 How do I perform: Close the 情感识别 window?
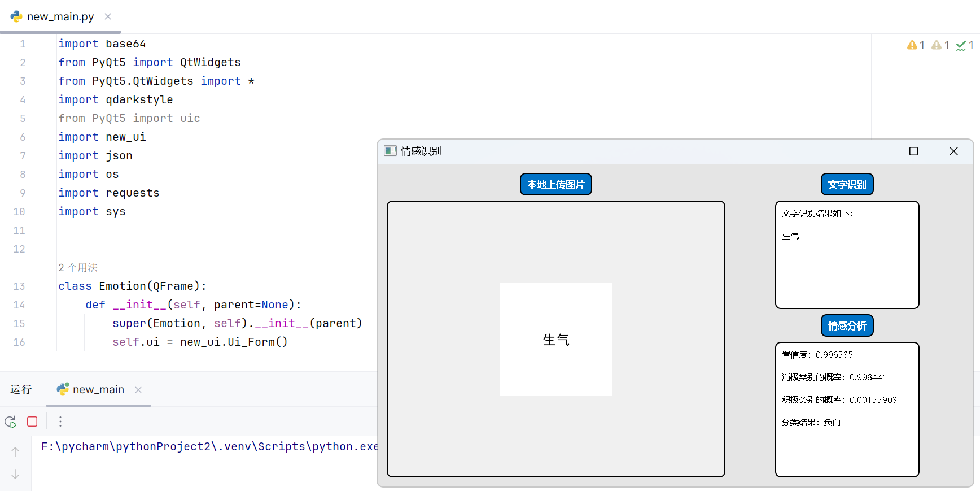[x=953, y=151]
